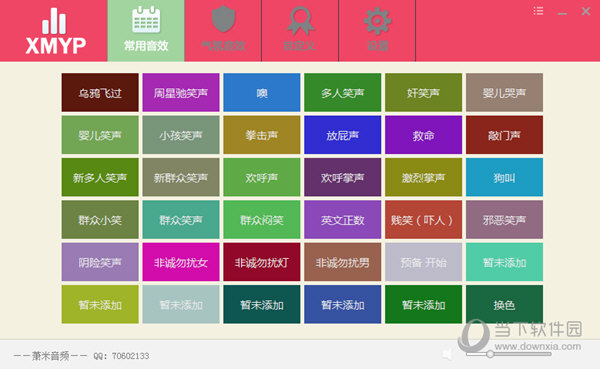Viewport: 600px width, 369px height.
Task: Play the 多人笑声 sound effect
Action: click(x=342, y=93)
